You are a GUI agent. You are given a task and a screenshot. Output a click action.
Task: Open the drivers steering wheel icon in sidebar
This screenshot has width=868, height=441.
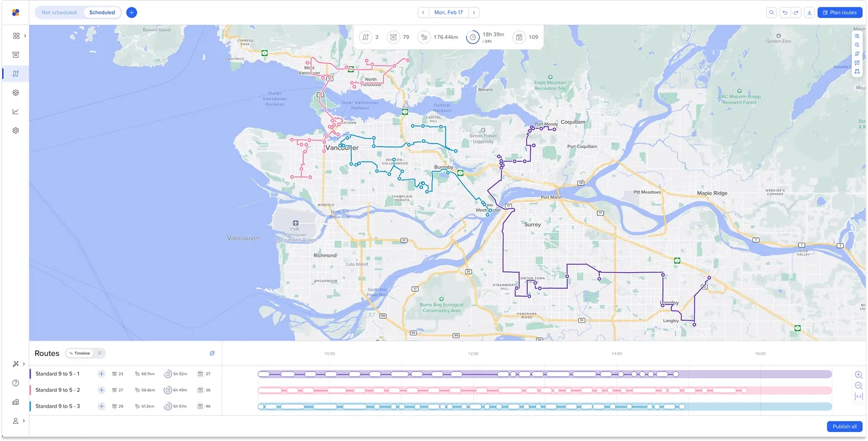16,93
